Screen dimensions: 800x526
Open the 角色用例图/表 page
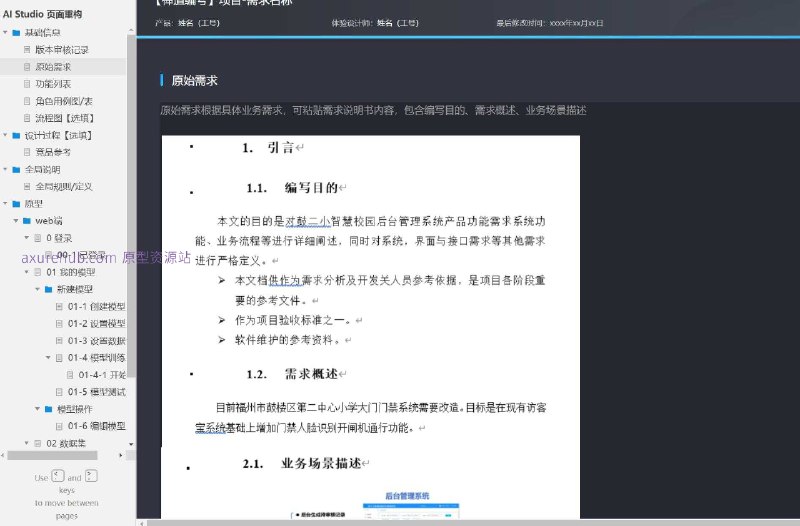coord(64,101)
